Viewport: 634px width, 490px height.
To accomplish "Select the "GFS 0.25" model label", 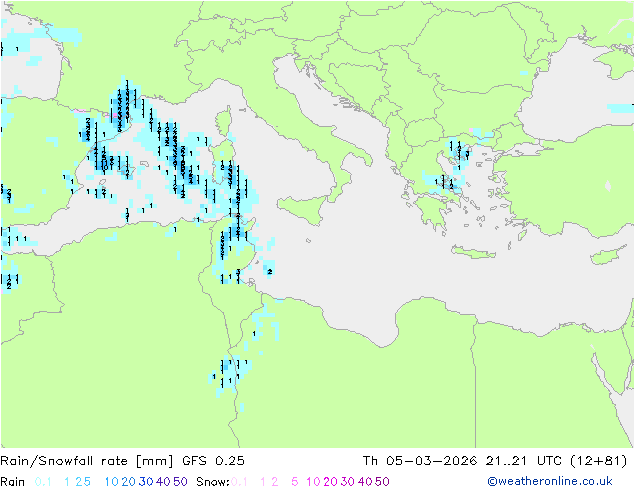I will tap(213, 461).
